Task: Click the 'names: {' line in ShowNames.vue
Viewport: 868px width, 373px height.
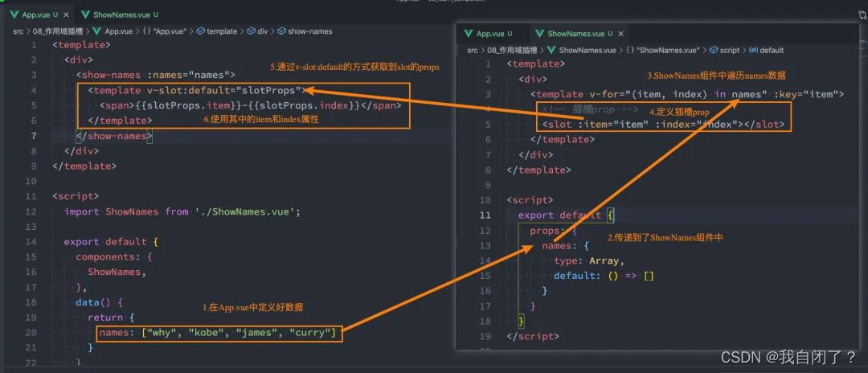Action: pyautogui.click(x=565, y=245)
